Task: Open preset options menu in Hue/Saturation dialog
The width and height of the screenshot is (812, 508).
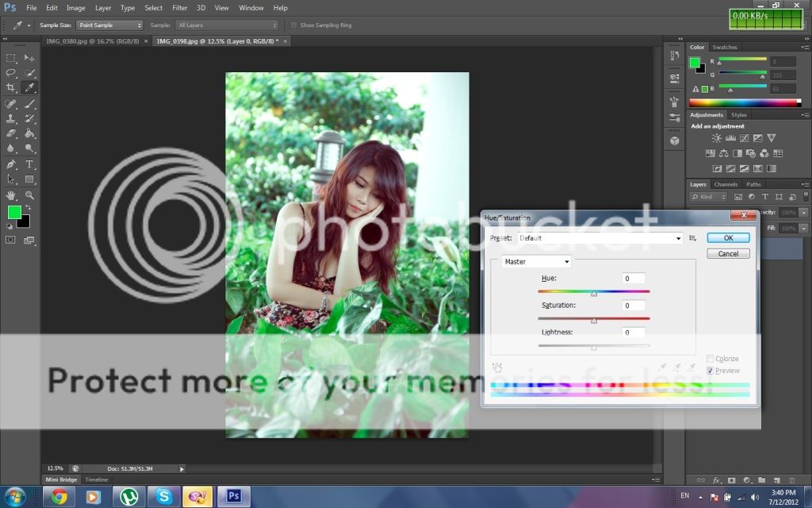Action: [693, 238]
